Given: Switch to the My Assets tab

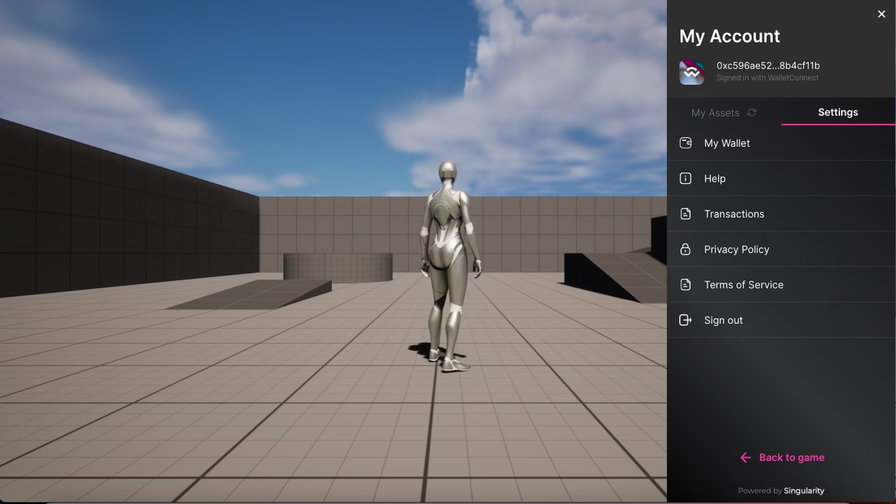Looking at the screenshot, I should point(715,113).
